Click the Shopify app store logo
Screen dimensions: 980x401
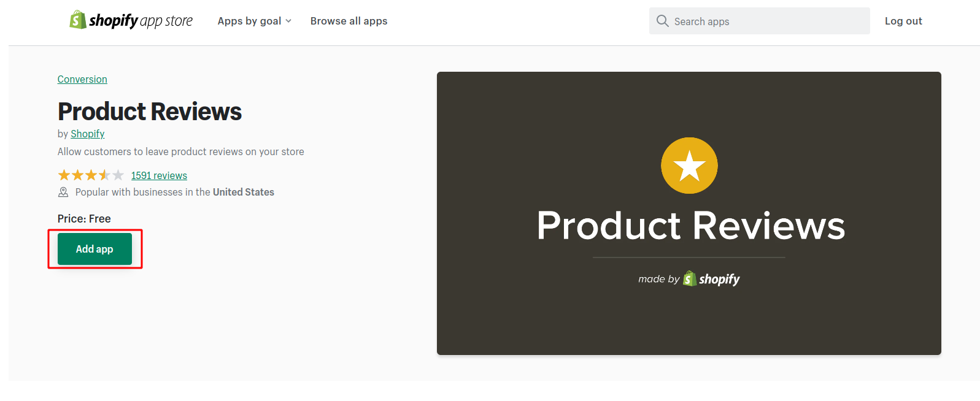131,20
